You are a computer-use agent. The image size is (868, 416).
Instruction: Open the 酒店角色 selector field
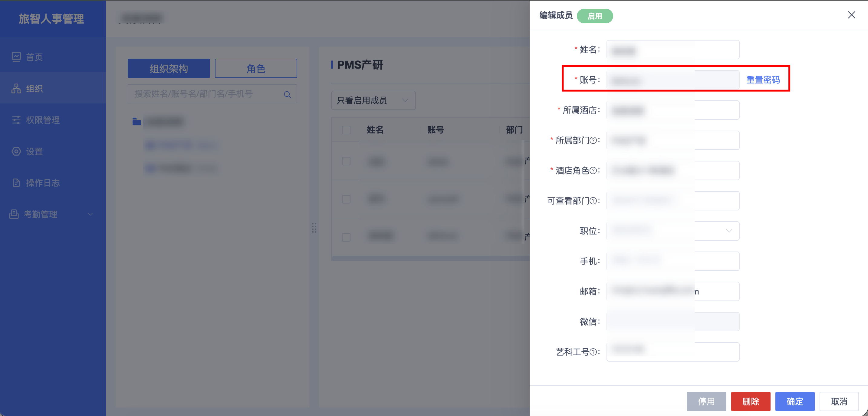pos(673,171)
